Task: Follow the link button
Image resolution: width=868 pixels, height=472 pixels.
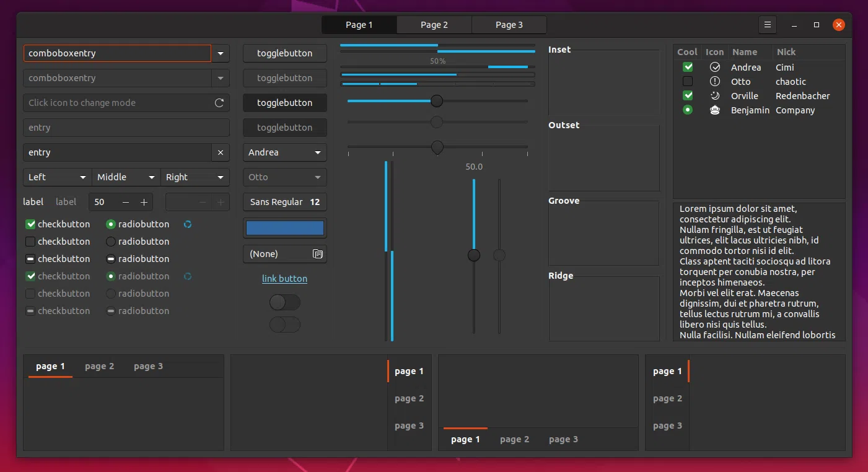Action: pyautogui.click(x=285, y=279)
